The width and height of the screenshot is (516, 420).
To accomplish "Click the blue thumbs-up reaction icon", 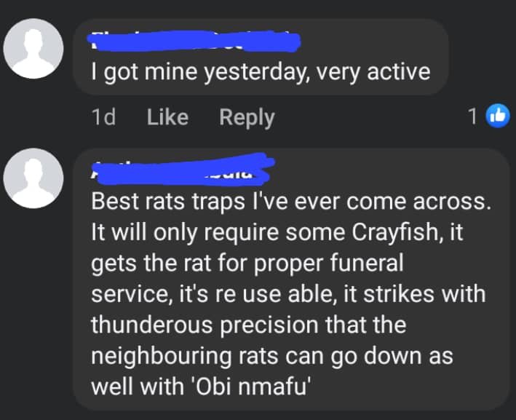I will click(x=498, y=116).
